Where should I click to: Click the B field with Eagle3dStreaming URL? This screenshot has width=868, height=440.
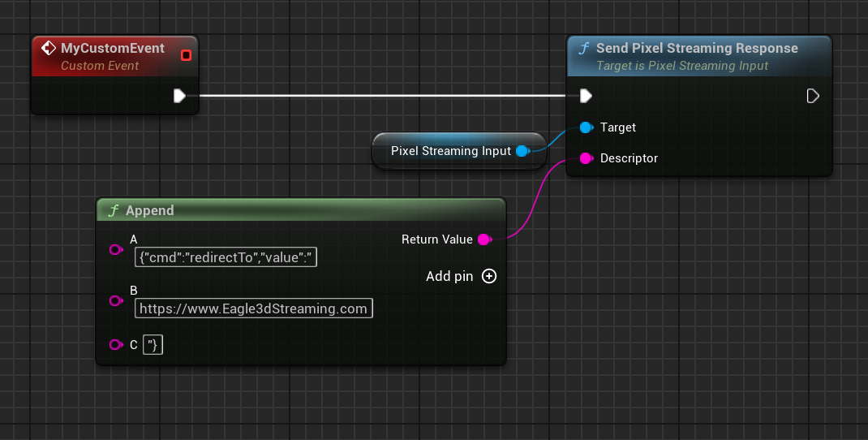253,308
